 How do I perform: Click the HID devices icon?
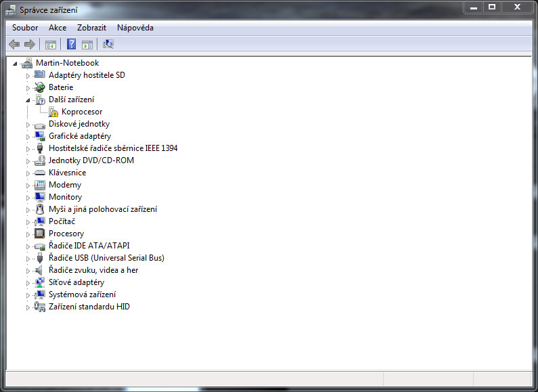point(40,307)
